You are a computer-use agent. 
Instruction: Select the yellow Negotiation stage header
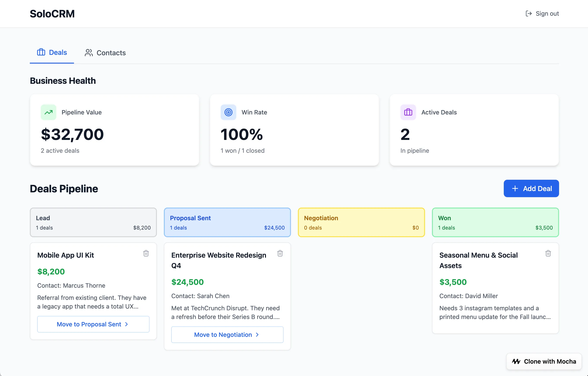[x=361, y=222]
